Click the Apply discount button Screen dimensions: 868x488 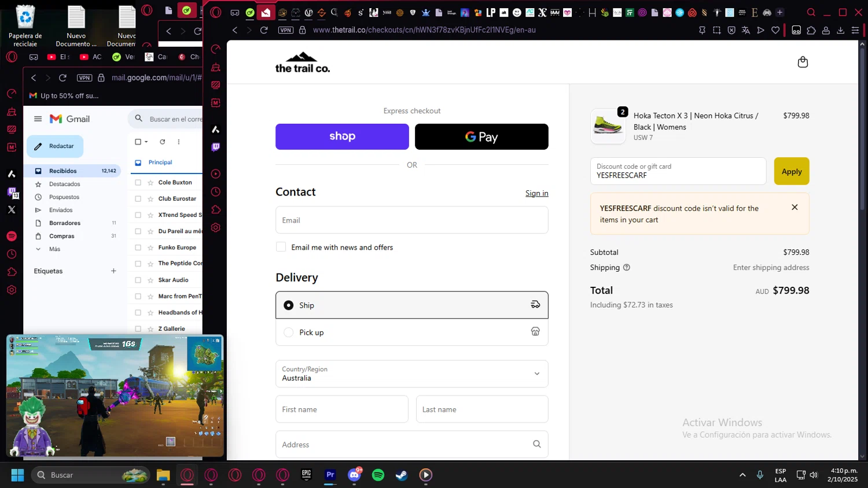pos(792,171)
